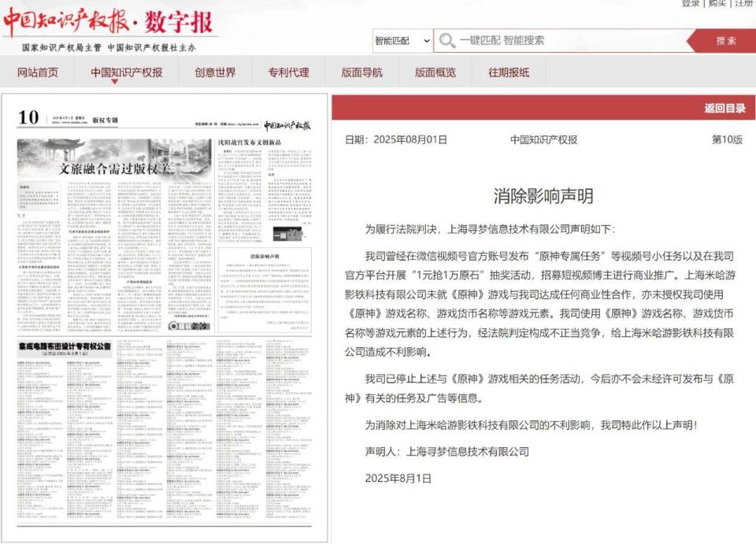Go to 专利代理 section

pos(288,72)
